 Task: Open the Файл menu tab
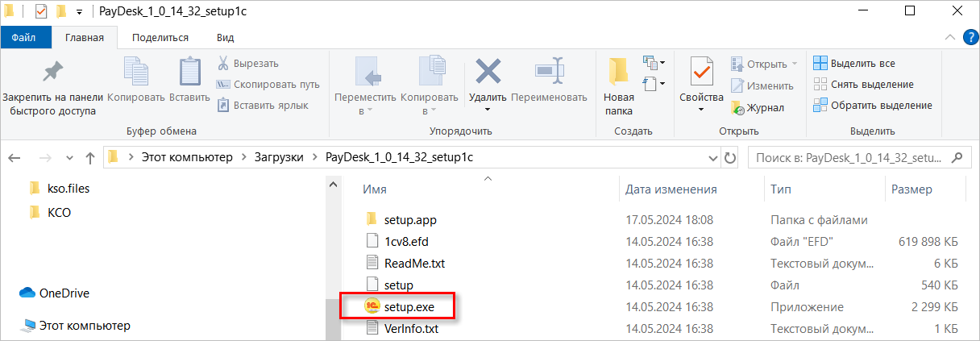(x=23, y=37)
